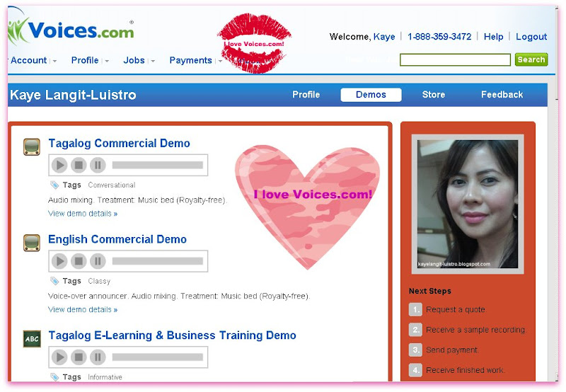This screenshot has height=392, width=566.
Task: Click the Classy tag
Action: 99,281
